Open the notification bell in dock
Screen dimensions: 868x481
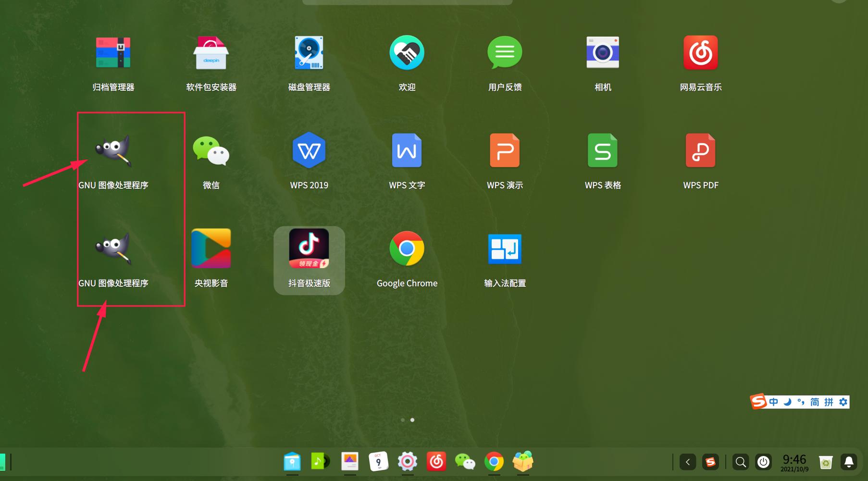[x=849, y=462]
